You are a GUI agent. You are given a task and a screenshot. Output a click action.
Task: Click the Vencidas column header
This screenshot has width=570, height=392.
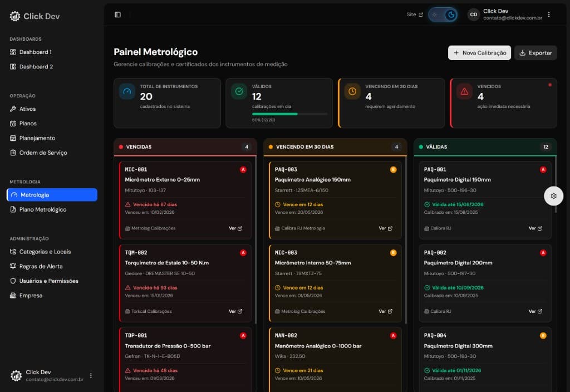click(185, 147)
